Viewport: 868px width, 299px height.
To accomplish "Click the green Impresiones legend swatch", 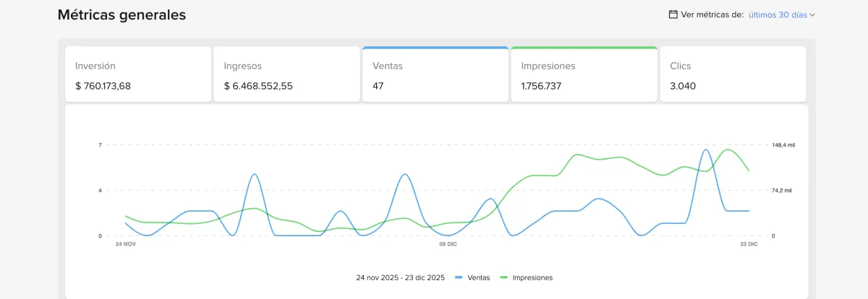I will pyautogui.click(x=503, y=277).
